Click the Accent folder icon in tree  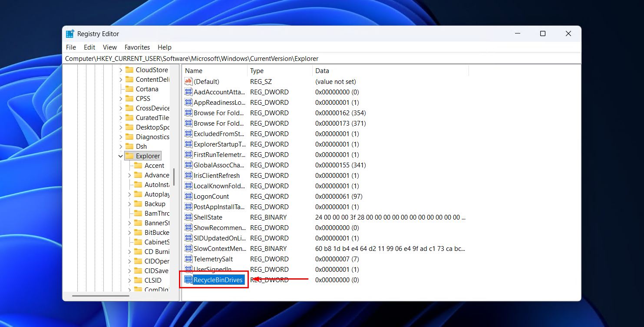[x=138, y=165]
